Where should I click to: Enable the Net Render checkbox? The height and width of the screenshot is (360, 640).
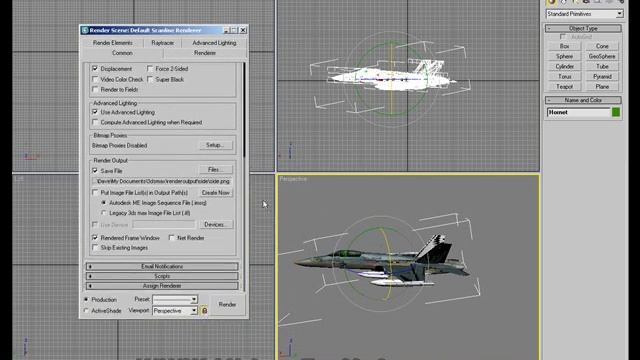pyautogui.click(x=171, y=238)
